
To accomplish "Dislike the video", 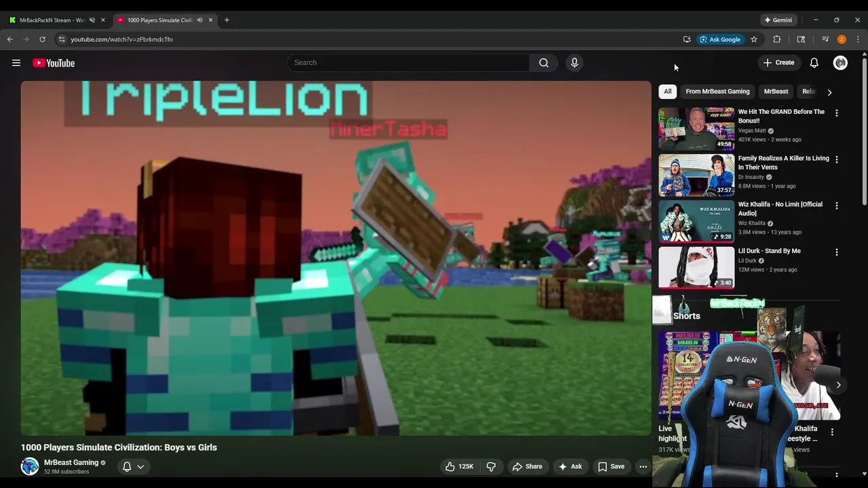I will (491, 466).
